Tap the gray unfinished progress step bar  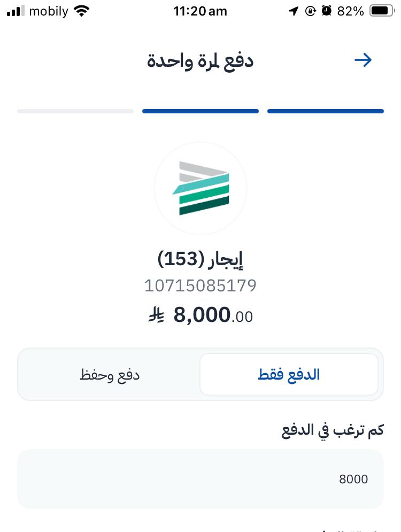pos(75,111)
